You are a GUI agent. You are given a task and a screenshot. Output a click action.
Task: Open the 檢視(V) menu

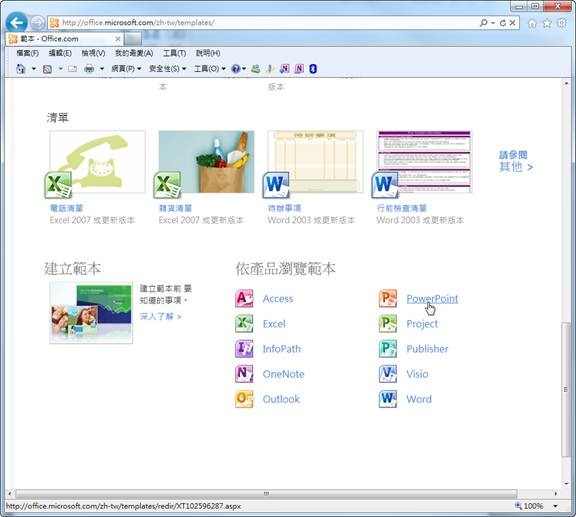(93, 53)
